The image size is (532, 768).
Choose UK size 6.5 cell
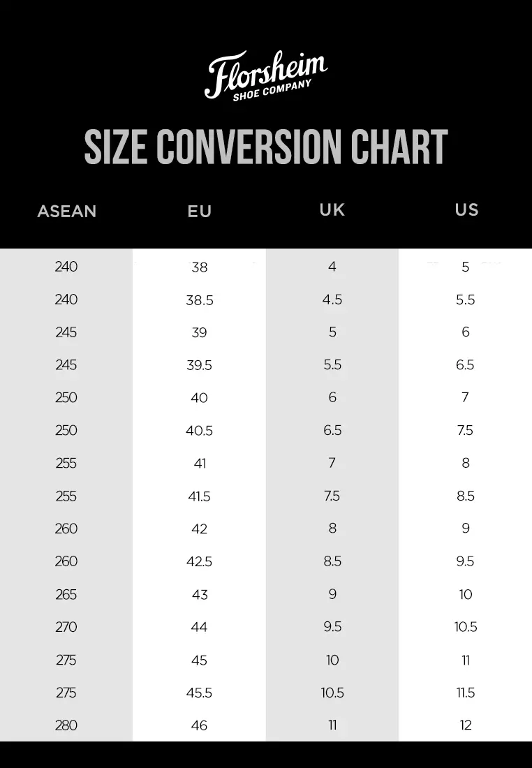(332, 430)
